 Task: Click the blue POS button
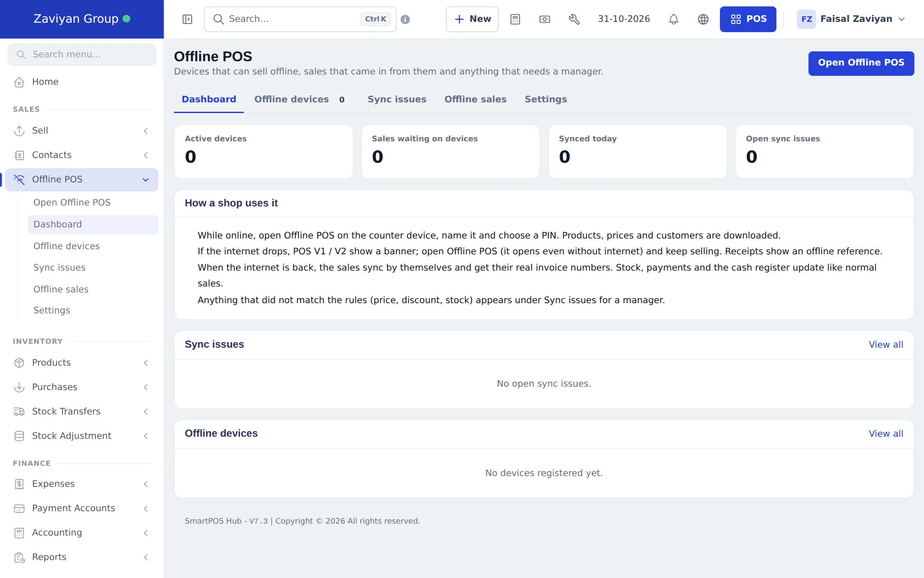coord(748,19)
